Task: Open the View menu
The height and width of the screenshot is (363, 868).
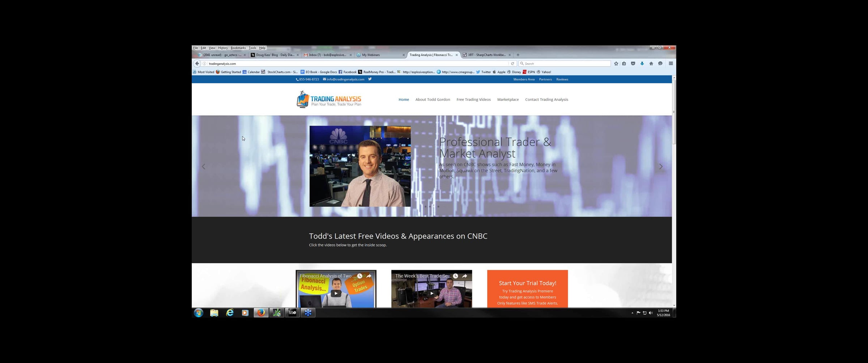Action: click(x=212, y=48)
